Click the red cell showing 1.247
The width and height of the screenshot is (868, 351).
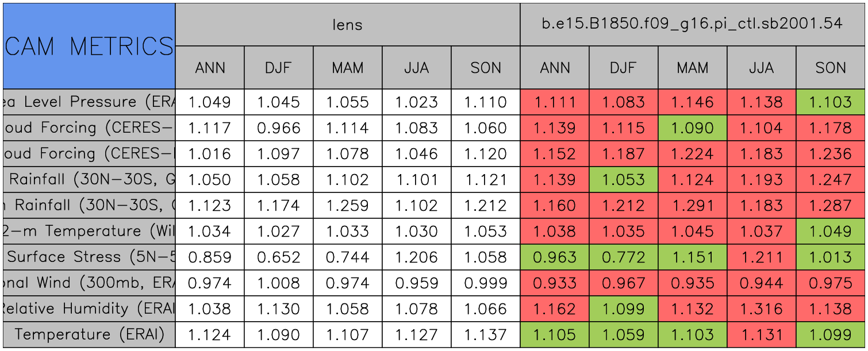[x=830, y=180]
